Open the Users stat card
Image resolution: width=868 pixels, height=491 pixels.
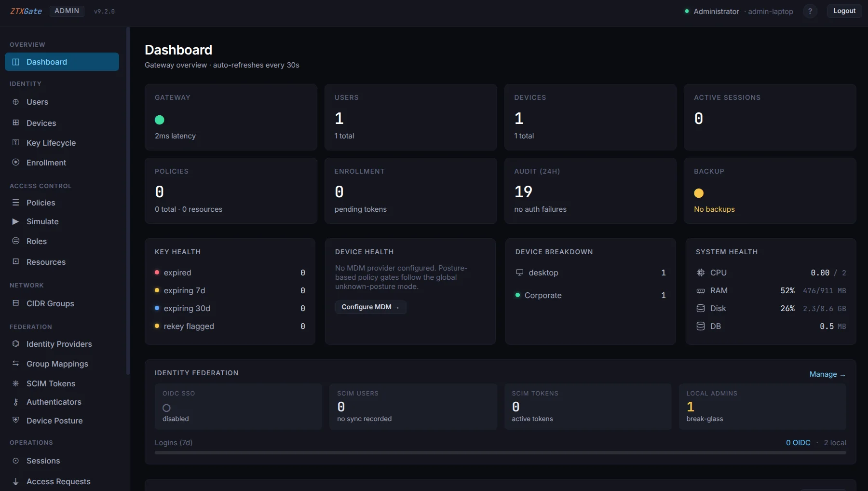point(410,117)
